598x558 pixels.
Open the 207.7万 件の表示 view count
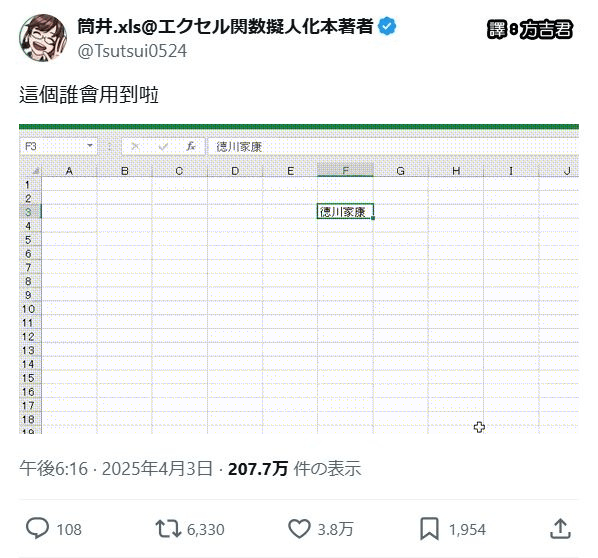click(x=294, y=468)
